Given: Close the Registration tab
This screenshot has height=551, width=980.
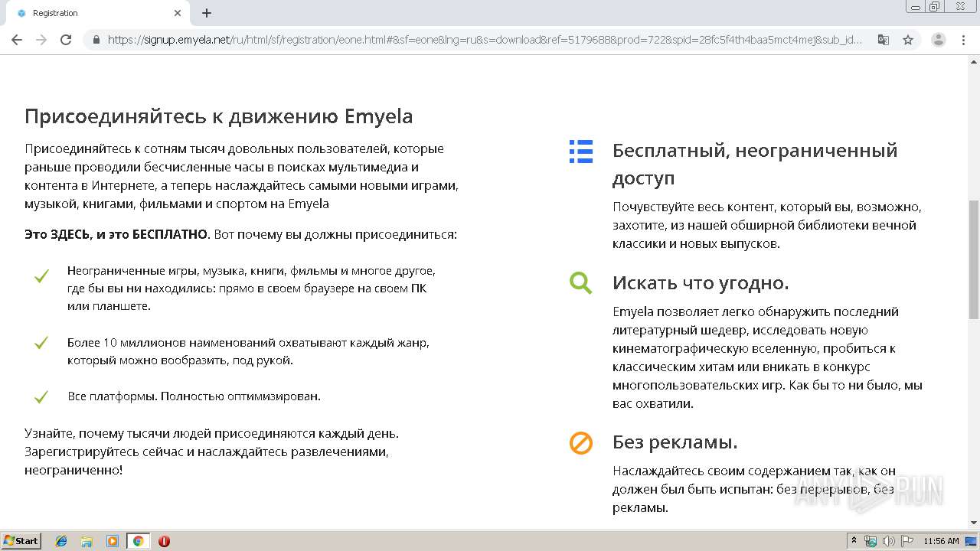Looking at the screenshot, I should (x=178, y=13).
